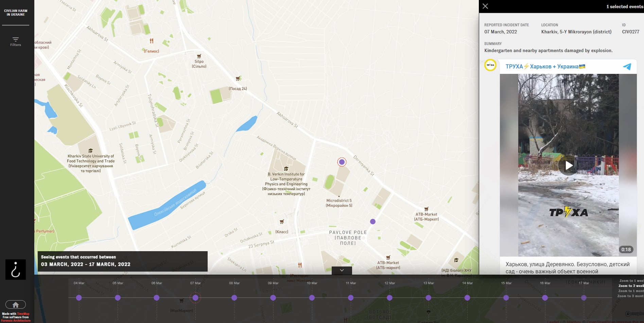Zoom timeline to 1 month

pos(631,291)
